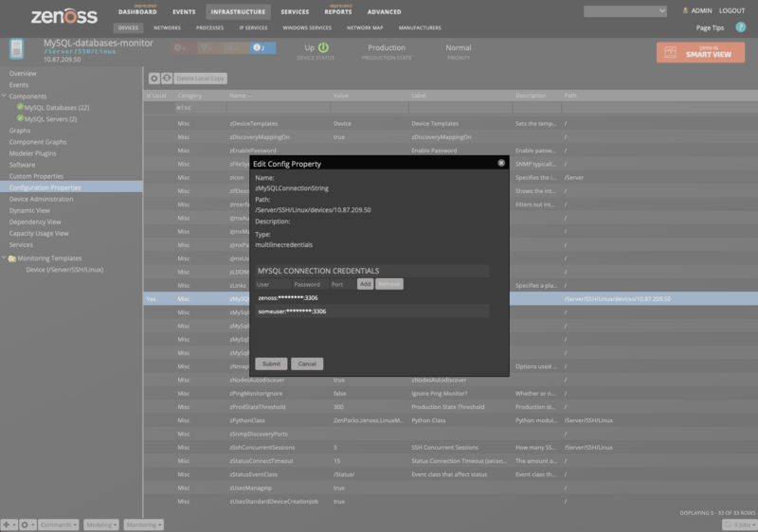This screenshot has width=758, height=532.
Task: Open the Modeling dropdown menu
Action: 101,524
